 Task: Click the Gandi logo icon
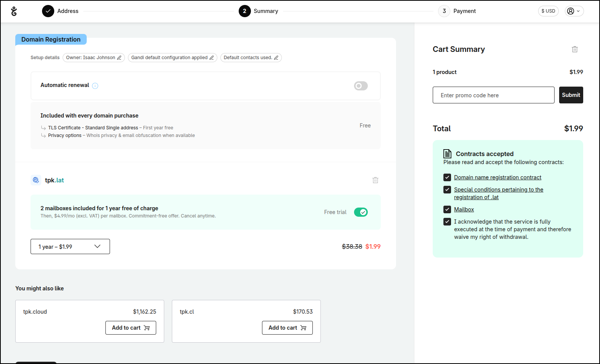[14, 11]
